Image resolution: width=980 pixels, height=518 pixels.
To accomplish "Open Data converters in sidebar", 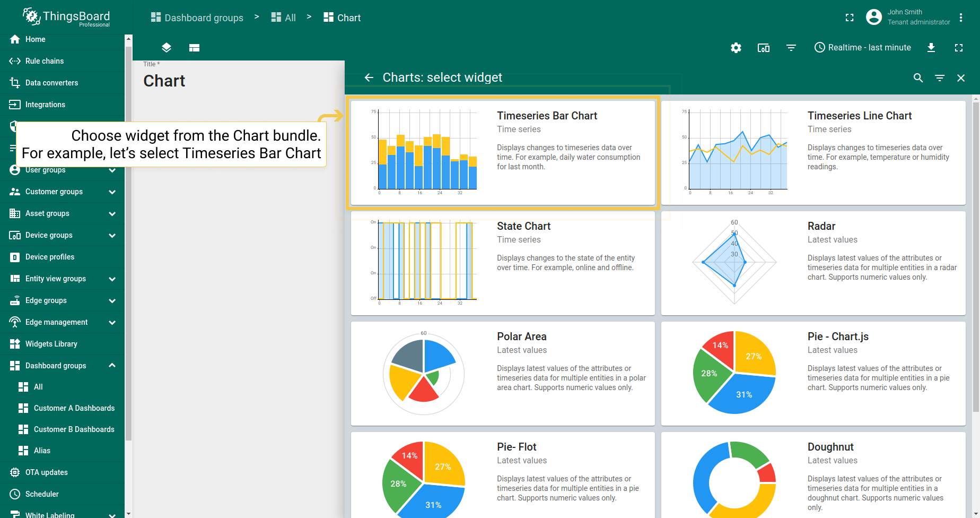I will (63, 83).
